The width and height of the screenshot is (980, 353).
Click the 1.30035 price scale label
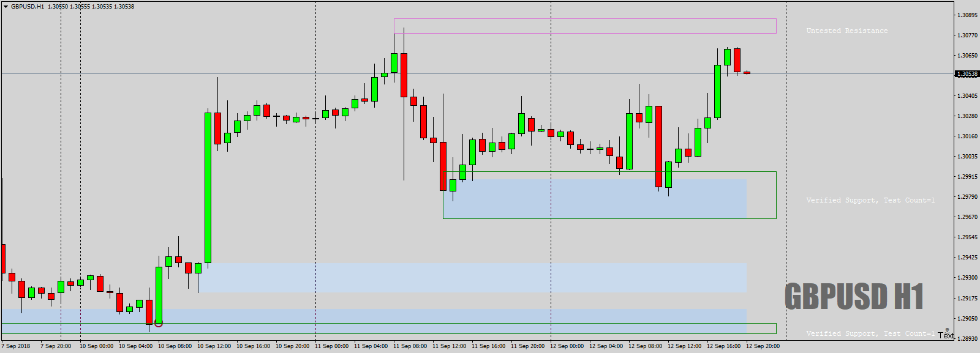967,157
